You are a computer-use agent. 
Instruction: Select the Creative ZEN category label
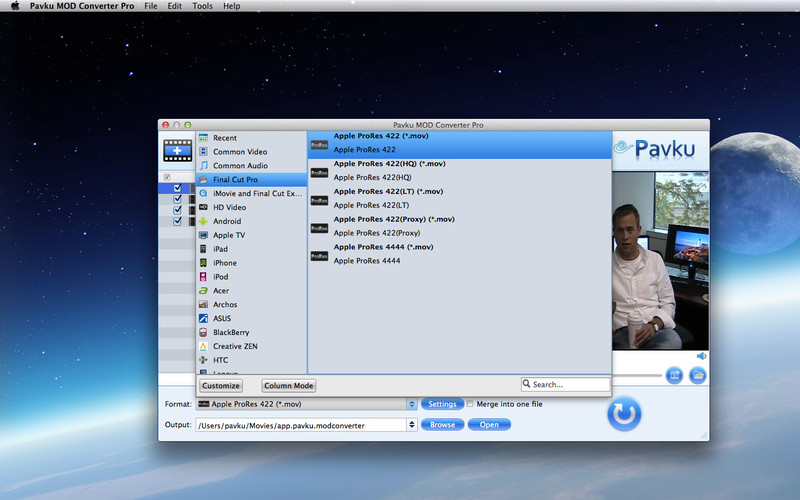point(235,346)
